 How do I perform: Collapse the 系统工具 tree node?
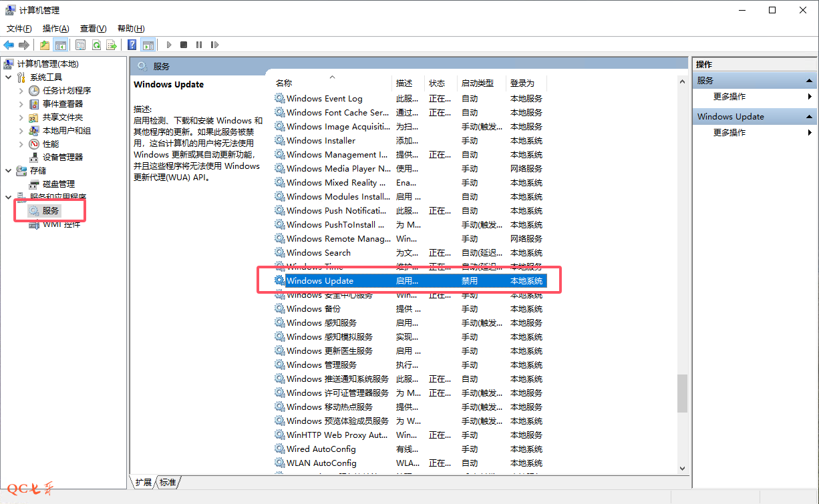coord(8,77)
